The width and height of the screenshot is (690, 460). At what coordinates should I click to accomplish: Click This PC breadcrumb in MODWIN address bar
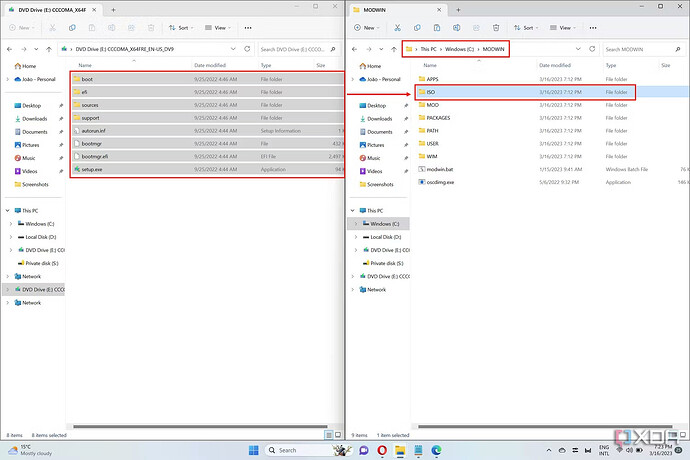click(428, 49)
